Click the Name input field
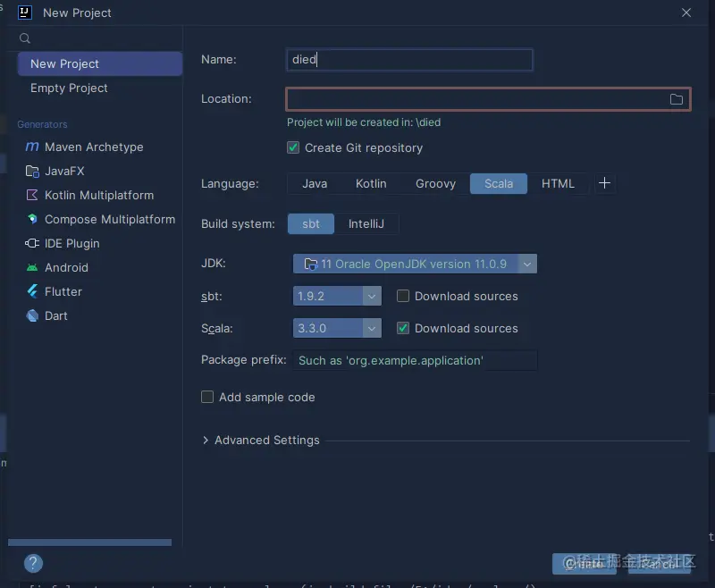The width and height of the screenshot is (715, 588). coord(409,60)
